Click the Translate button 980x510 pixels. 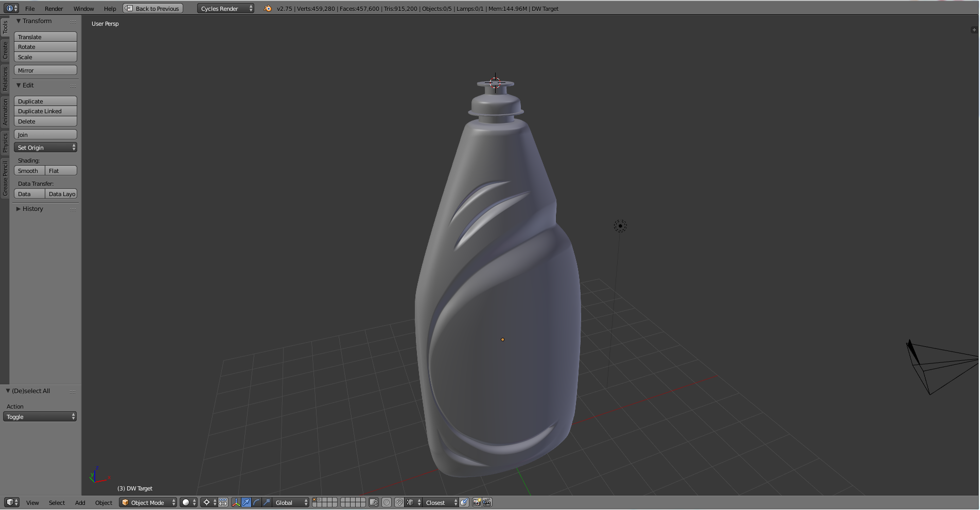pos(45,37)
